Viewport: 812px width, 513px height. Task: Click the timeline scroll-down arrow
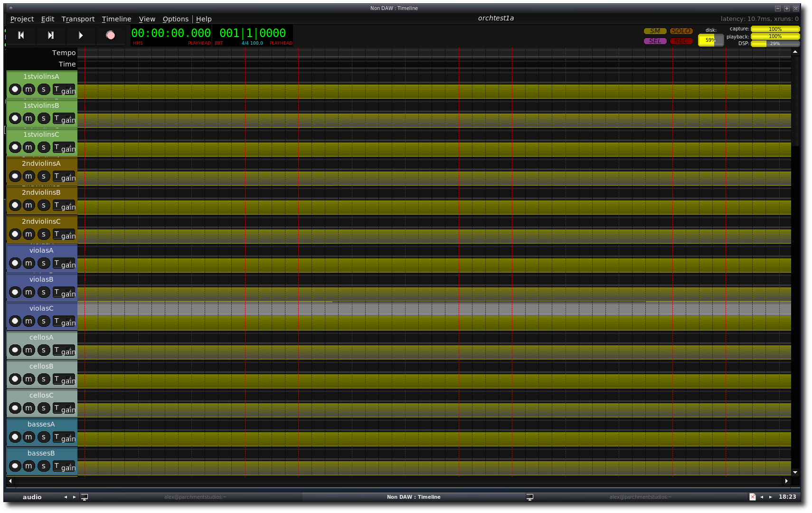tap(795, 472)
